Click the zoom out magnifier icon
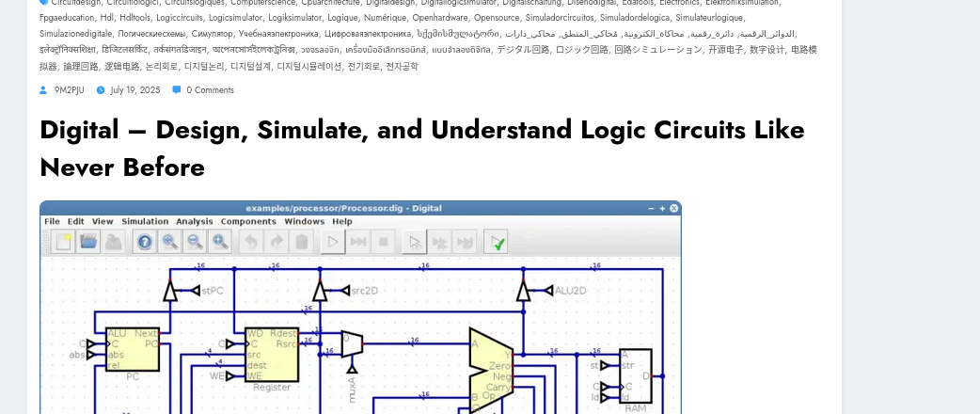Screen dimensions: 980x414 [x=195, y=242]
